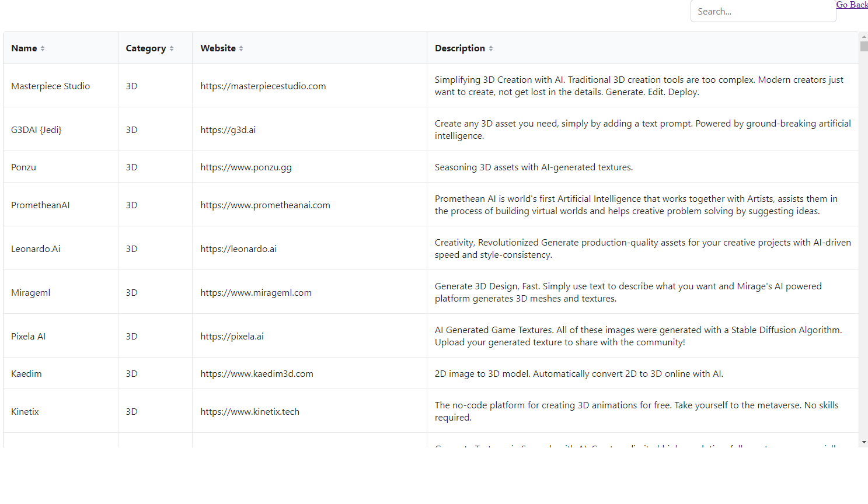Click the Mirageml website URL
868x504 pixels.
click(x=256, y=293)
